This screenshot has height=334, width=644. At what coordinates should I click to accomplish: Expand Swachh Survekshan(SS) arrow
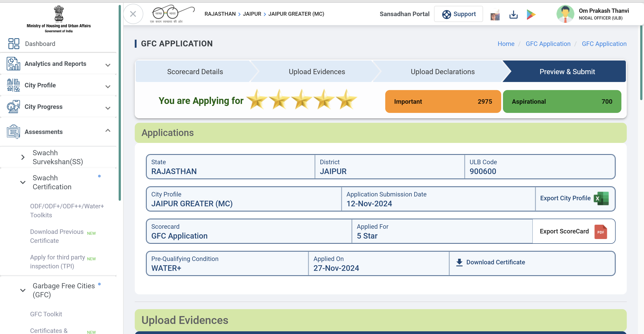coord(23,157)
